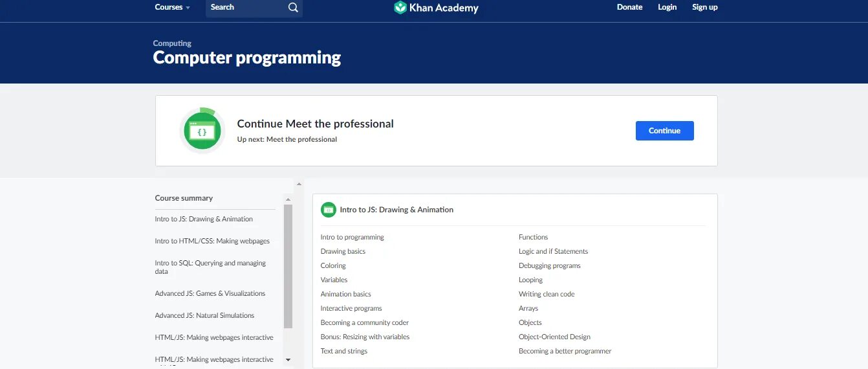Click the green Intro to JS unit icon

[x=328, y=210]
